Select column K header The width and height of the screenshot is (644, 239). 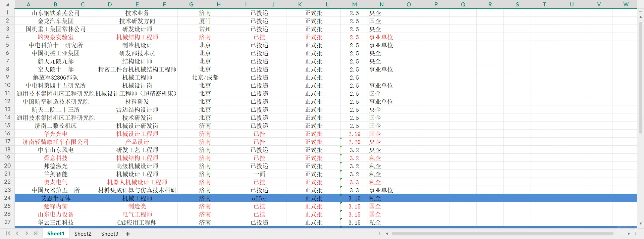coord(300,4)
